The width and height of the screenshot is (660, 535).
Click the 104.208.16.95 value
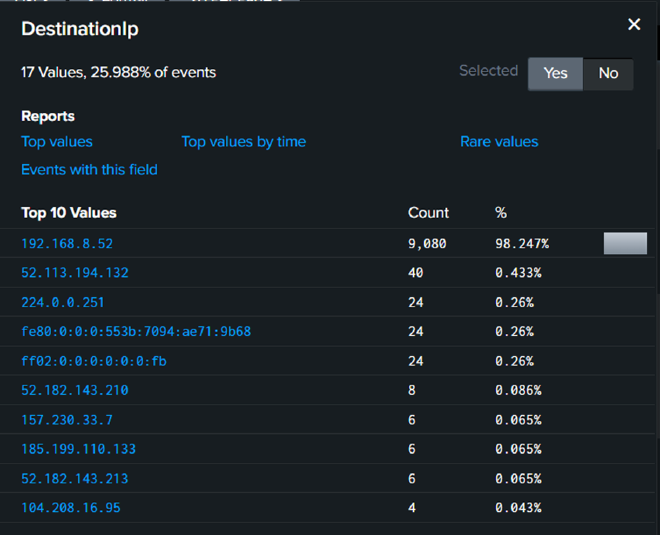(71, 508)
